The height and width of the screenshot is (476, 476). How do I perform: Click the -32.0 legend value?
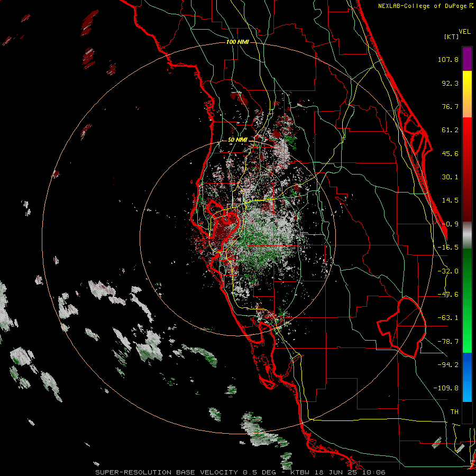click(x=448, y=271)
